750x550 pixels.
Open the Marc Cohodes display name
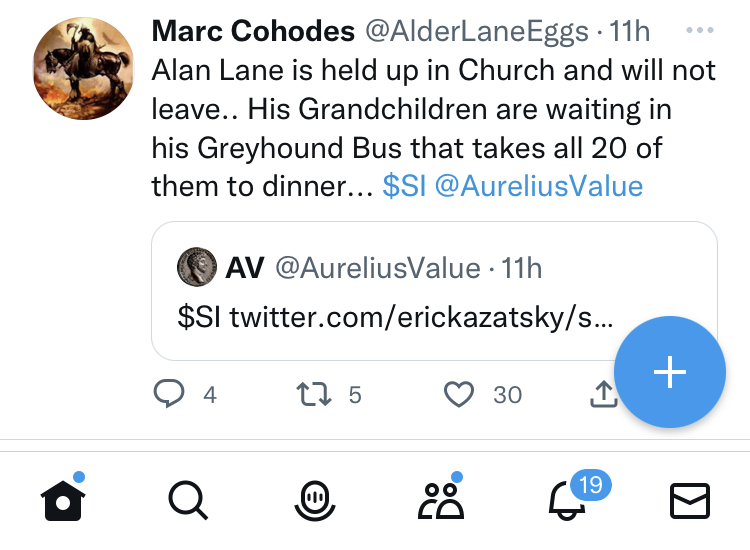tap(253, 31)
